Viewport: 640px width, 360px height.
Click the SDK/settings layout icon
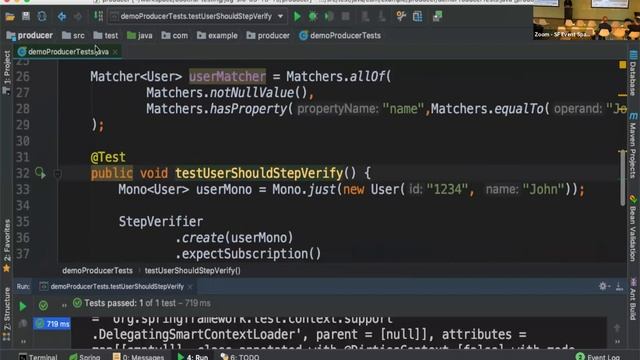pyautogui.click(x=418, y=17)
